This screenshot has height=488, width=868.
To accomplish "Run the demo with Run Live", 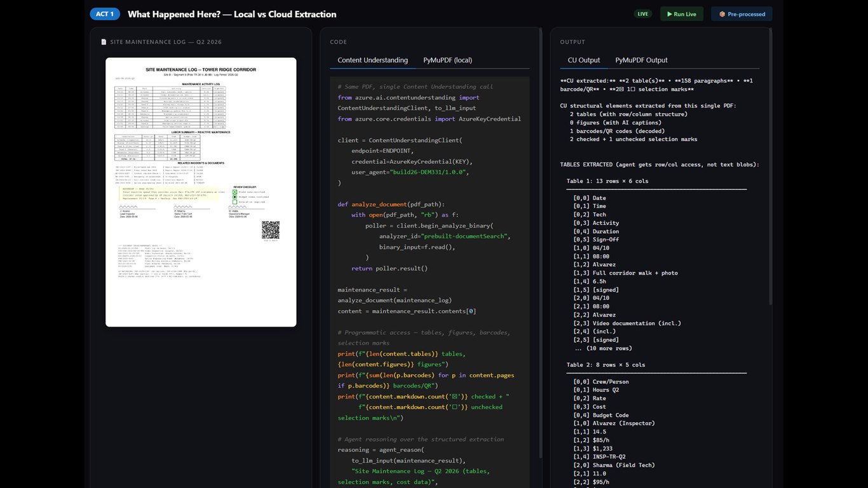I will coord(682,14).
